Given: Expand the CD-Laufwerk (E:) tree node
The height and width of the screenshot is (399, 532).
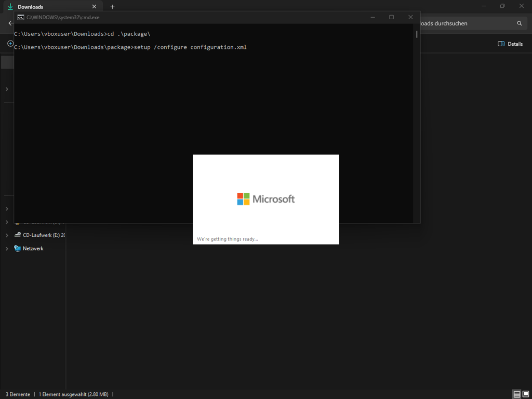Looking at the screenshot, I should (7, 235).
